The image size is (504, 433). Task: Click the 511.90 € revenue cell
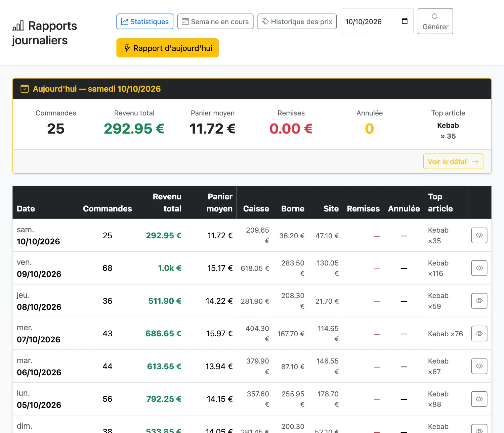[165, 301]
